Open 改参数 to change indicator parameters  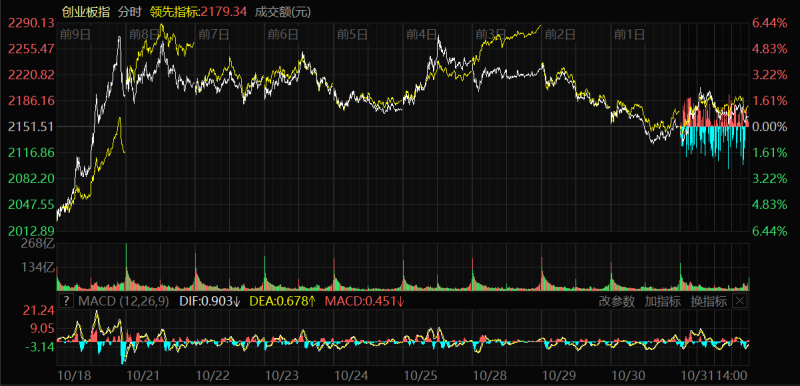click(x=616, y=301)
